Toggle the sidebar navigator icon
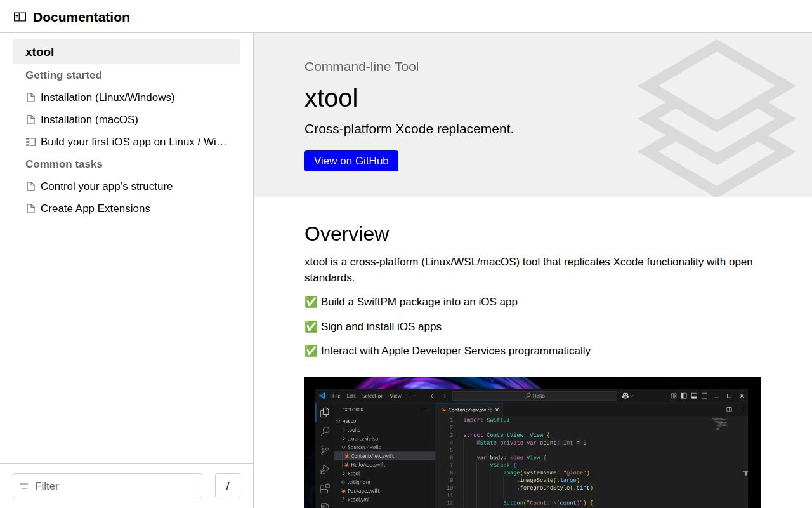The width and height of the screenshot is (812, 508). [x=20, y=17]
